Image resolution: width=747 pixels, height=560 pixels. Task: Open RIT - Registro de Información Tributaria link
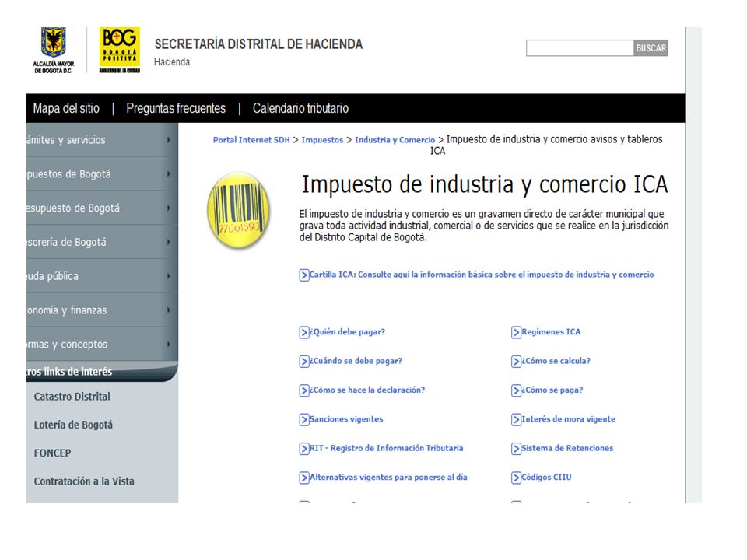click(387, 448)
